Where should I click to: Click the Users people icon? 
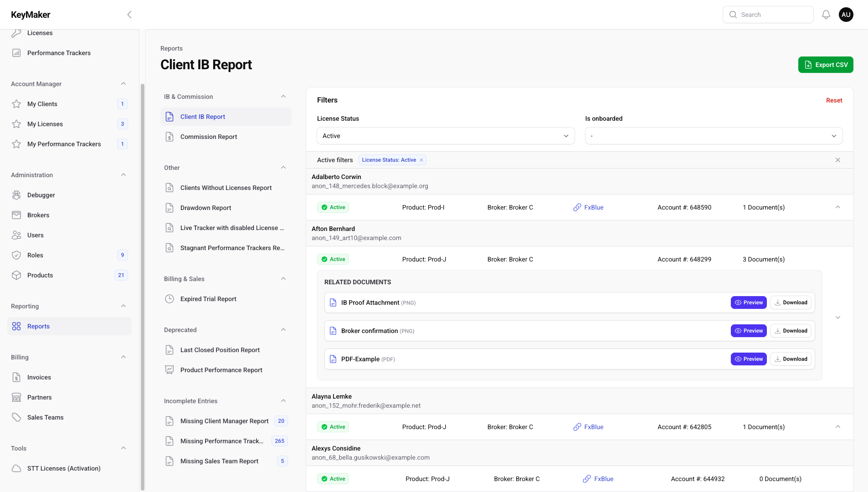16,235
